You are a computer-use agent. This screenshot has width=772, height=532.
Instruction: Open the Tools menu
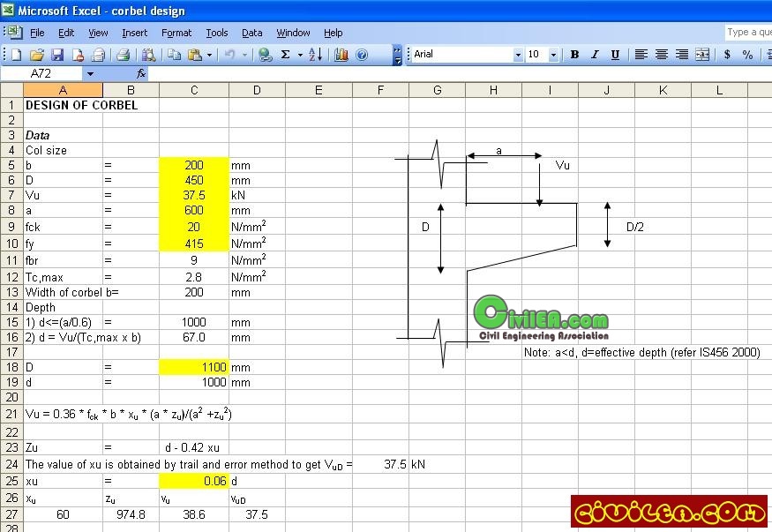coord(217,33)
